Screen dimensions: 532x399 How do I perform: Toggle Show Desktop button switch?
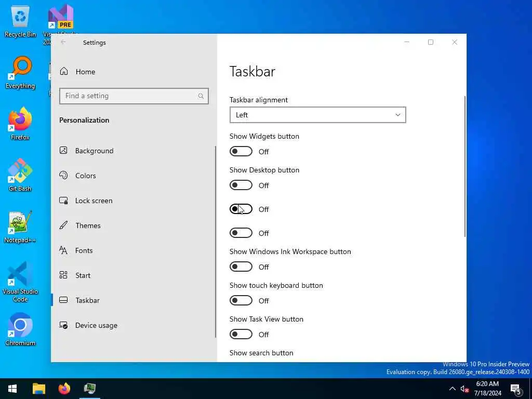pos(241,185)
